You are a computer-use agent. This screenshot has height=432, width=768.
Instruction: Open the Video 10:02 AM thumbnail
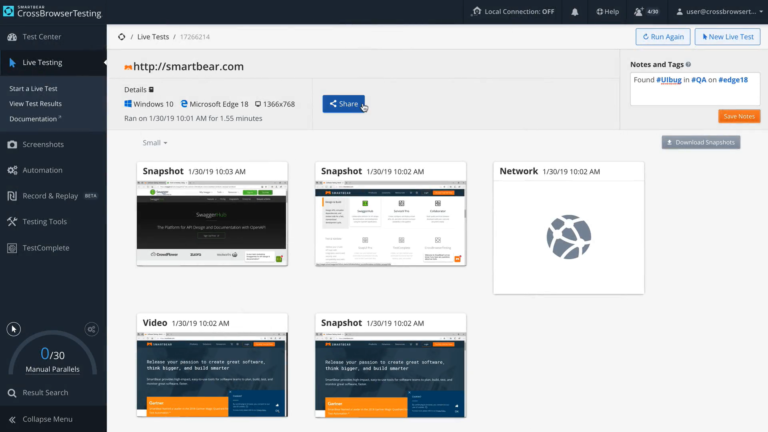(212, 375)
